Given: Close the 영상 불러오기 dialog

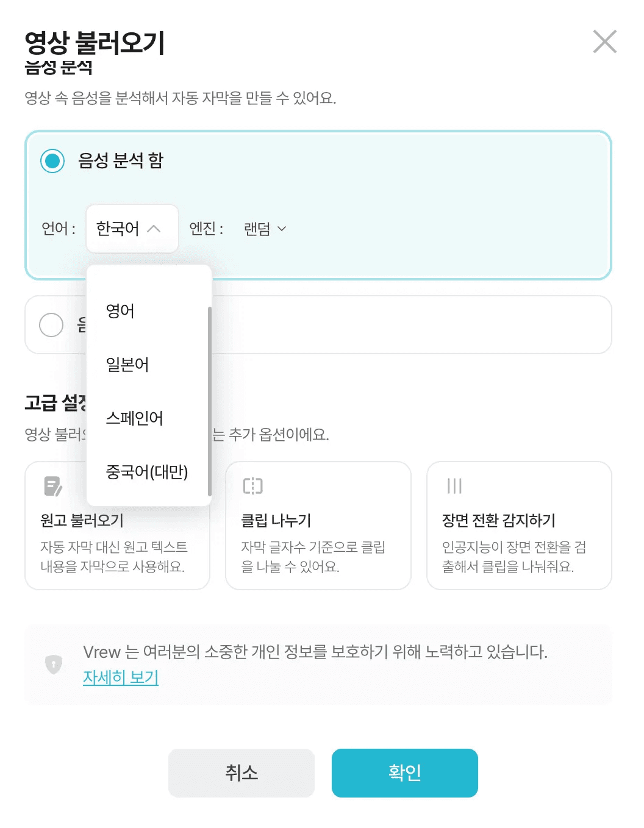Looking at the screenshot, I should (604, 42).
